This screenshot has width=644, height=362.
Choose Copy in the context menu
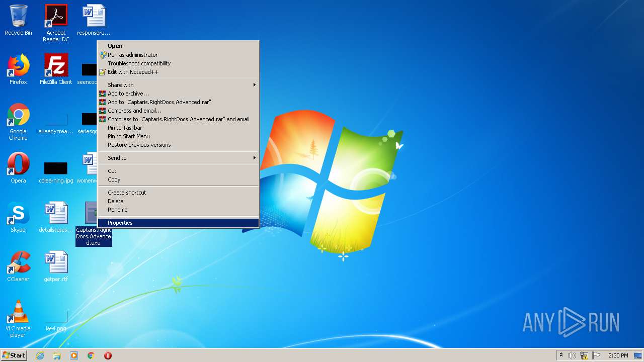tap(178, 179)
